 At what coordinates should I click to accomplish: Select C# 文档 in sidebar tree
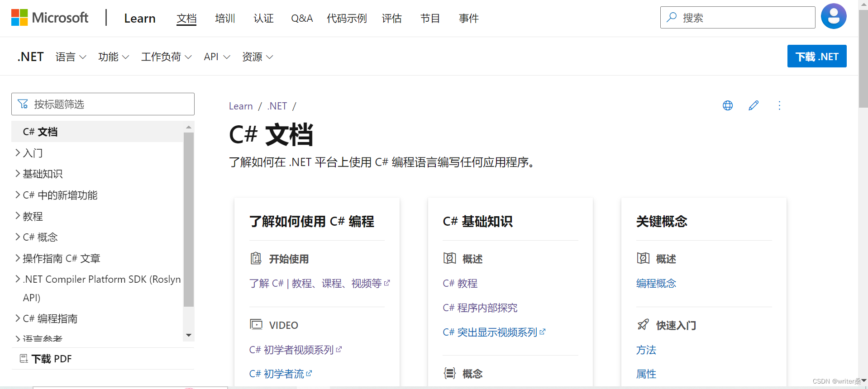[97, 132]
